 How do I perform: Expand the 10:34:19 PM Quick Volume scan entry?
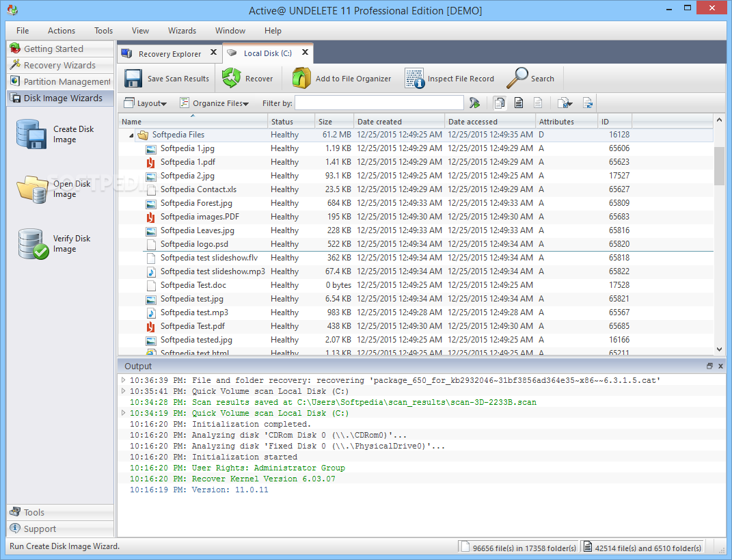(123, 413)
